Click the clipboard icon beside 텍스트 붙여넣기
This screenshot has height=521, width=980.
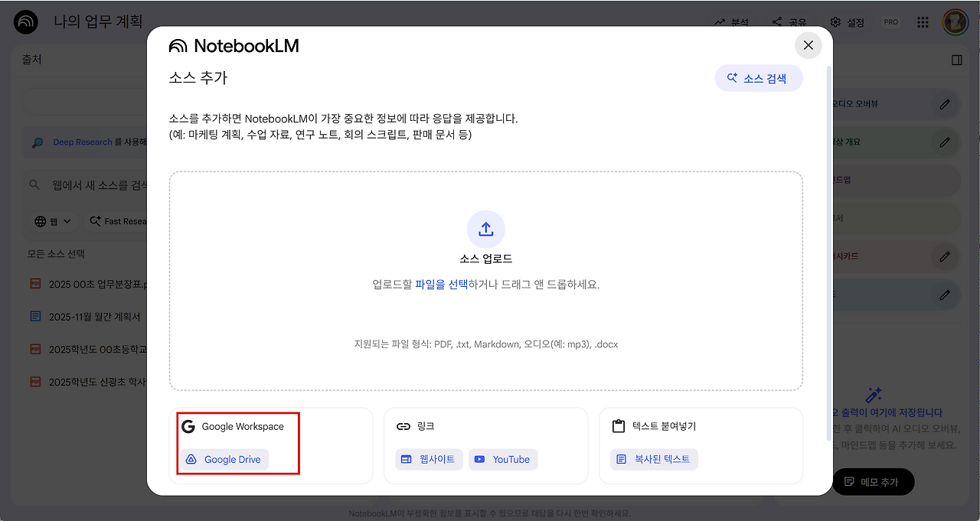pos(619,427)
